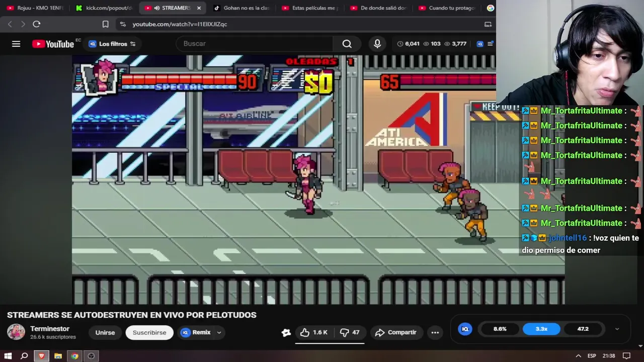
Task: Open File Explorer in taskbar
Action: point(58,356)
